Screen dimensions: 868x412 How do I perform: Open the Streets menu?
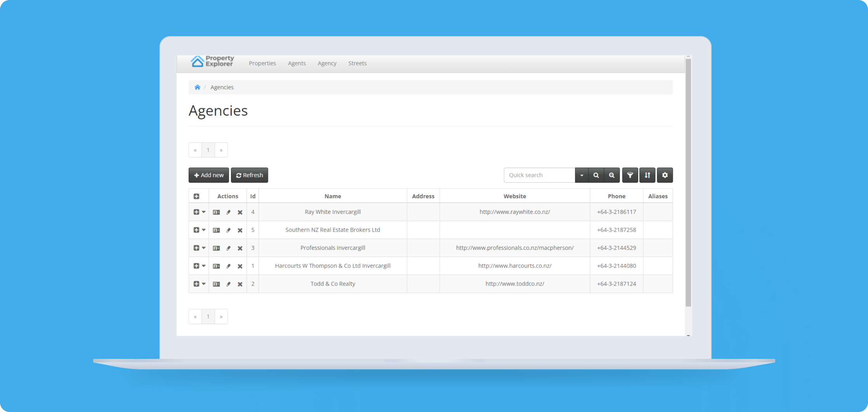click(358, 63)
